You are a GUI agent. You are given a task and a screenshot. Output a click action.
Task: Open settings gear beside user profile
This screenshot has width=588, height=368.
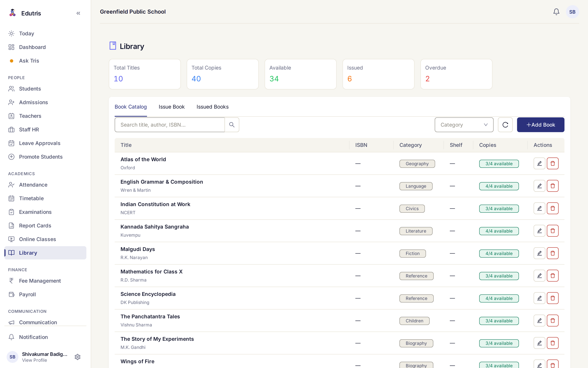77,357
